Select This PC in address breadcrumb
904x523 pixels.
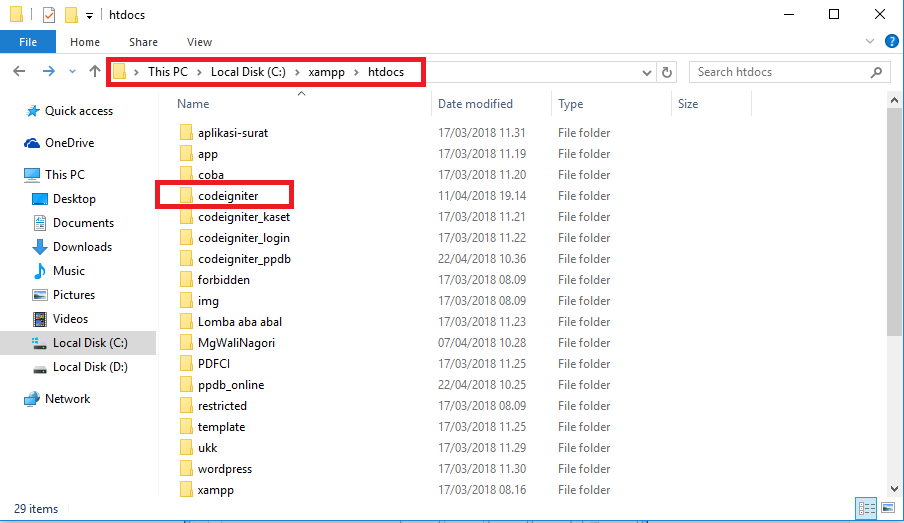click(168, 72)
